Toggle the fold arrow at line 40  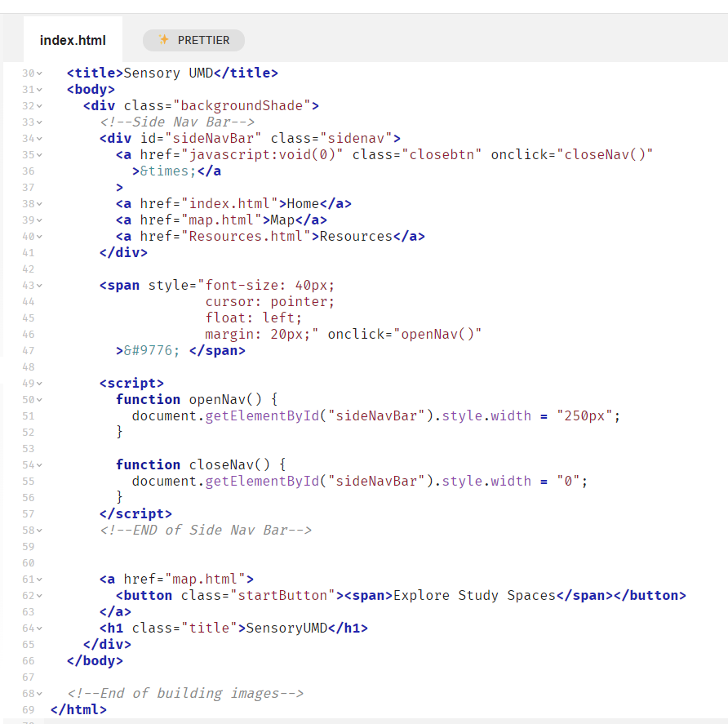pos(39,237)
